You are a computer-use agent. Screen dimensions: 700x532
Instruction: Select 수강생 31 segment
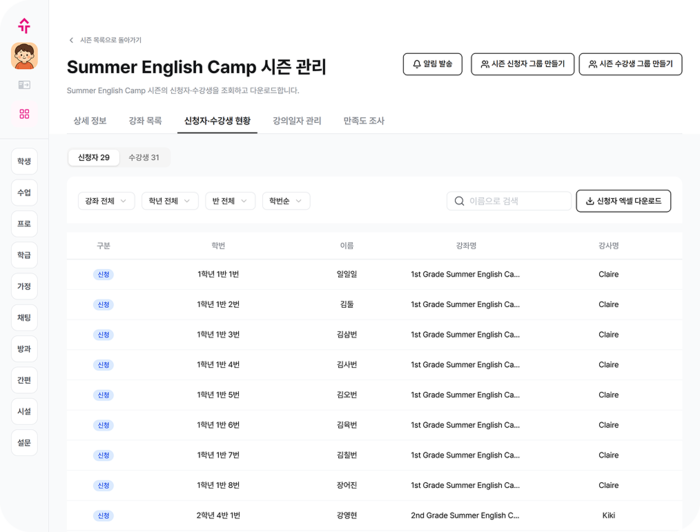pyautogui.click(x=144, y=158)
